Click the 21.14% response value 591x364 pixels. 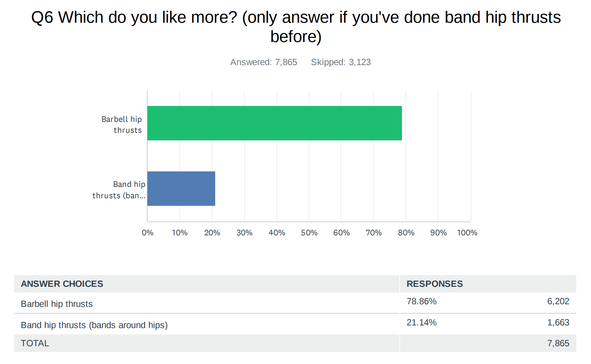click(422, 322)
